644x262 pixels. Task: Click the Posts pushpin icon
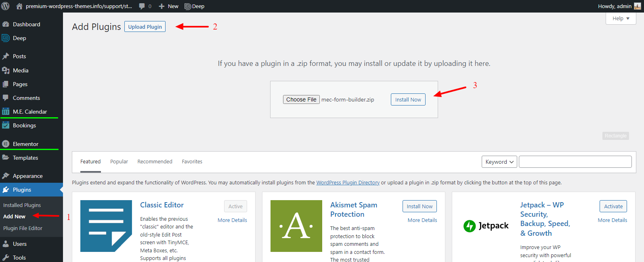6,56
